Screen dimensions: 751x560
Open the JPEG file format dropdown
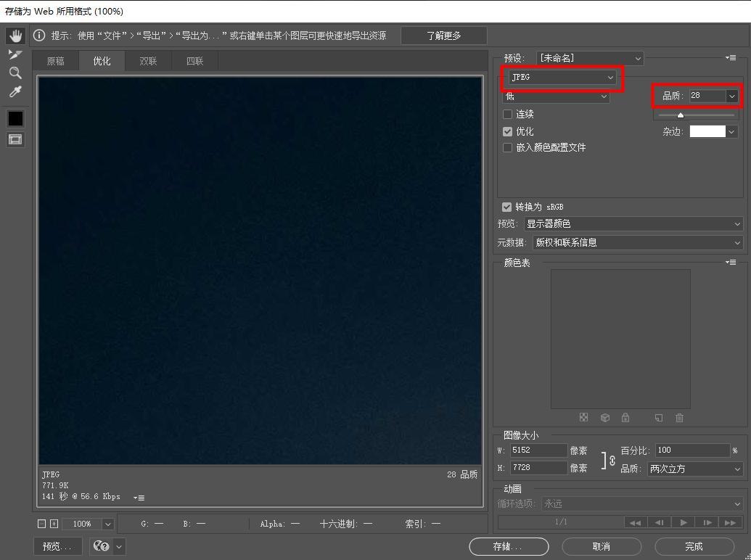click(x=562, y=77)
